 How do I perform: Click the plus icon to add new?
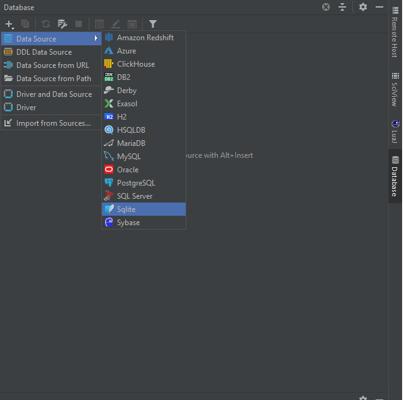[x=9, y=24]
